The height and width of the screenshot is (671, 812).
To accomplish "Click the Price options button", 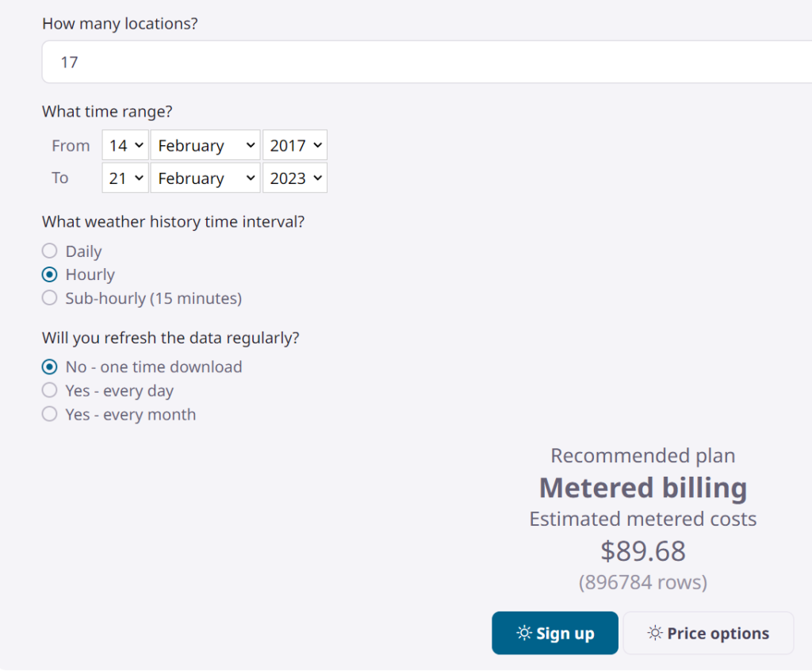I will [x=708, y=633].
